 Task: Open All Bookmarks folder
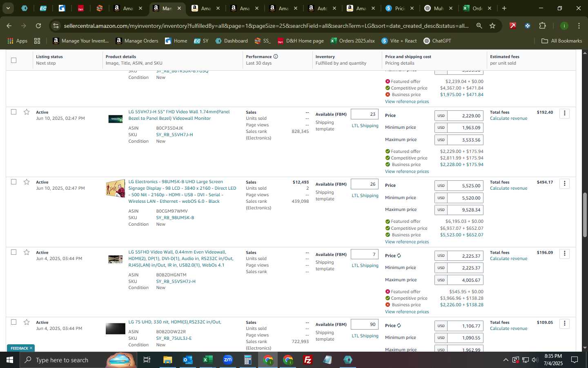pyautogui.click(x=561, y=41)
